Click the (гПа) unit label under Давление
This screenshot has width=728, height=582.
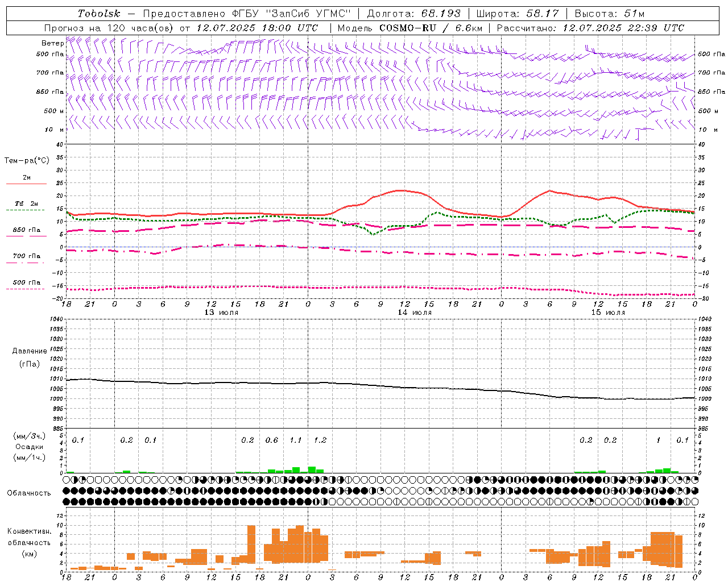click(x=29, y=364)
